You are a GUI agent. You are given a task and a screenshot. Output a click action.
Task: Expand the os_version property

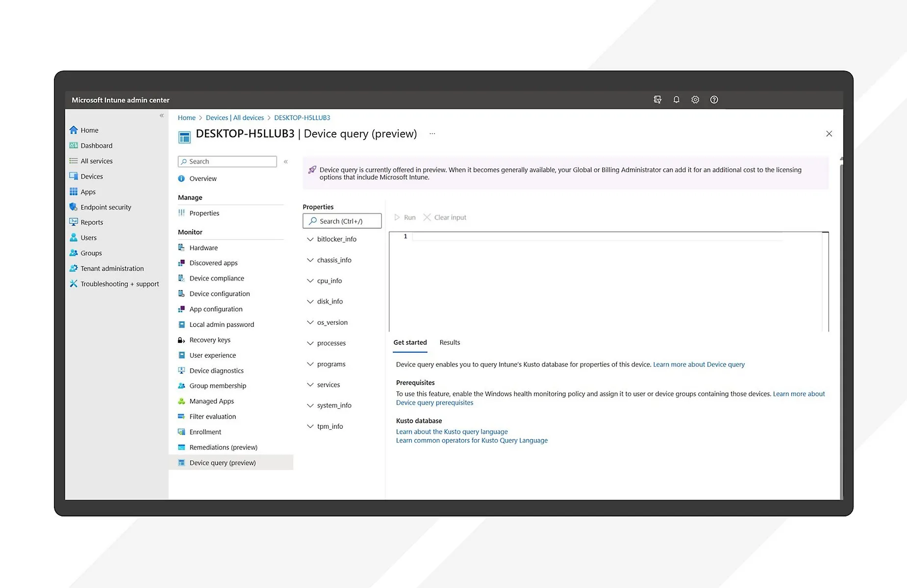pos(310,322)
